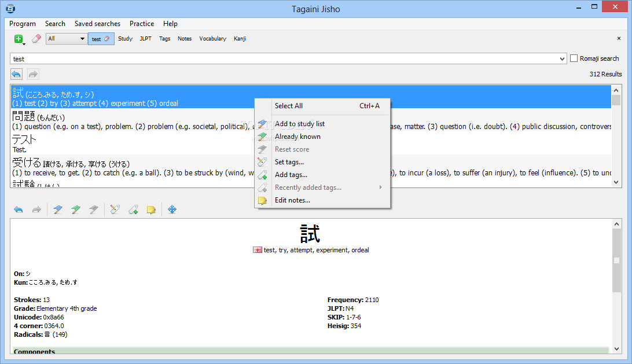Expand Recently added tags submenu arrow

pos(380,187)
